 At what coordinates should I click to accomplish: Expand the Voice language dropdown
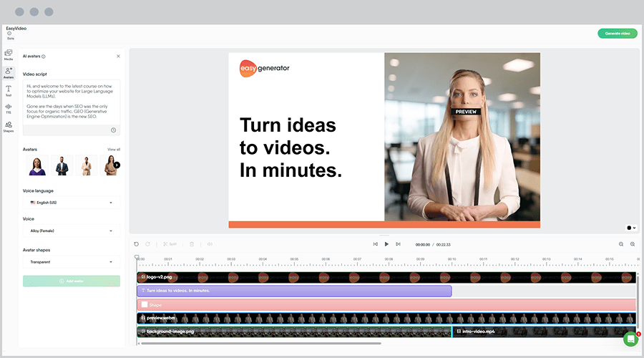72,203
